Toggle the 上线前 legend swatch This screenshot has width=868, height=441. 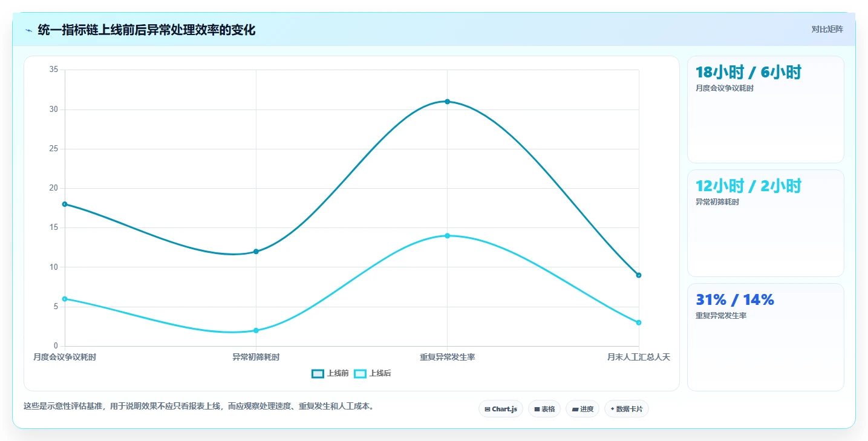point(318,374)
